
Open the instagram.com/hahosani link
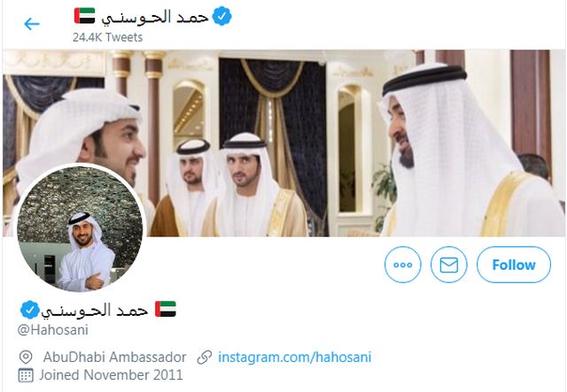click(295, 357)
